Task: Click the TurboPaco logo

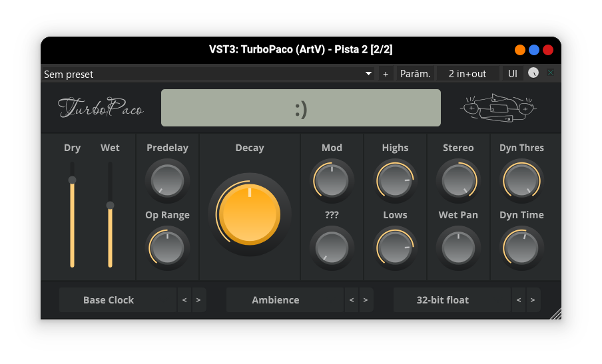Action: click(101, 108)
